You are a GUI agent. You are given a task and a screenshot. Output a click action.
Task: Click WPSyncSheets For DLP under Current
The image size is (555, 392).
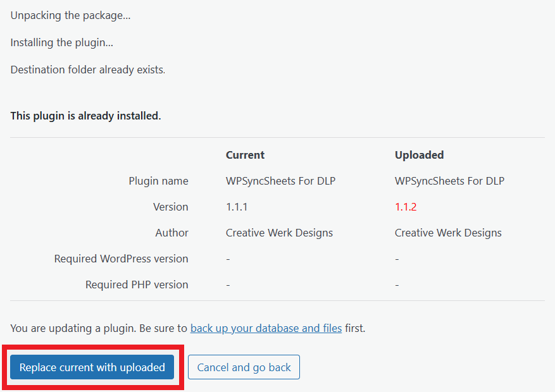(x=281, y=181)
